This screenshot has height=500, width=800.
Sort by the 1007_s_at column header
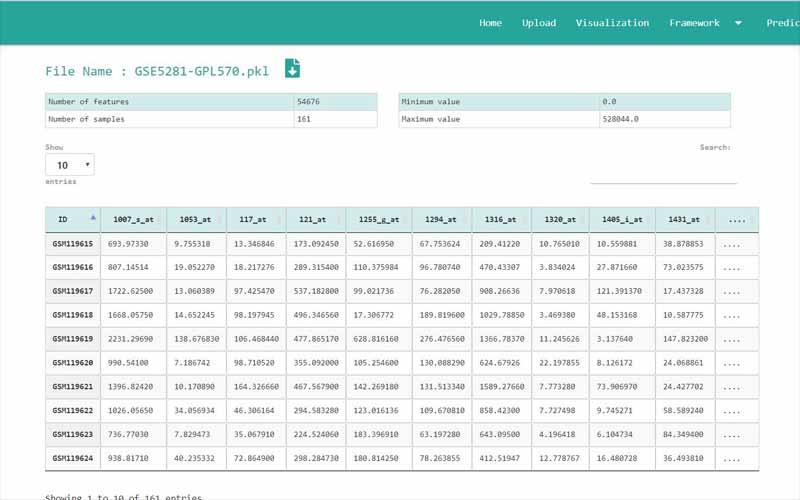tap(133, 220)
